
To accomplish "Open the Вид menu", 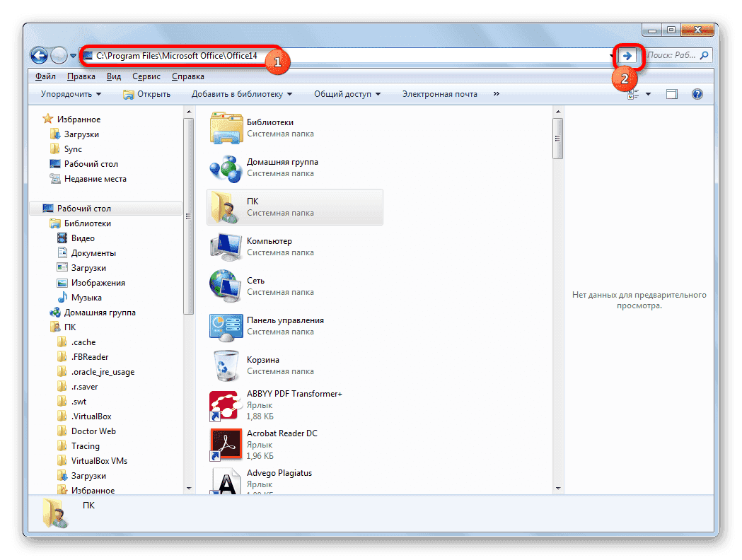I will click(114, 76).
